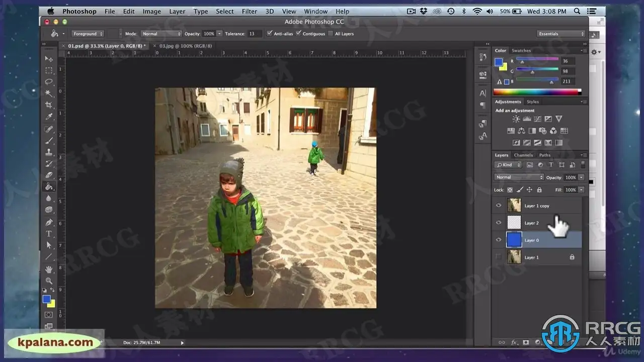Select the Clone Stamp tool
This screenshot has width=644, height=362.
(49, 152)
